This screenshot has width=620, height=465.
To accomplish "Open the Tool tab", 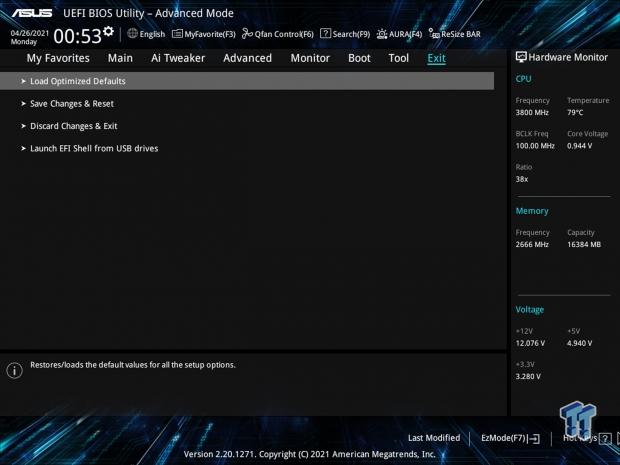I will tap(399, 58).
